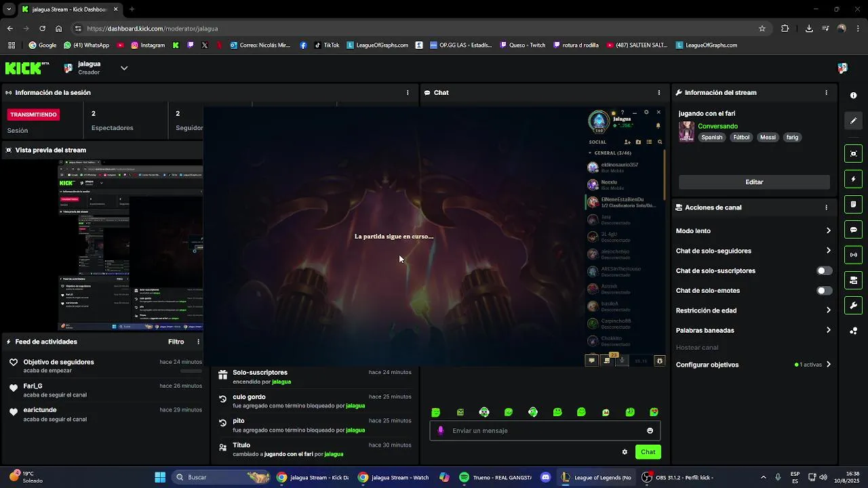The width and height of the screenshot is (868, 488).
Task: Toggle the camera stream info sidebar icon
Action: (854, 280)
